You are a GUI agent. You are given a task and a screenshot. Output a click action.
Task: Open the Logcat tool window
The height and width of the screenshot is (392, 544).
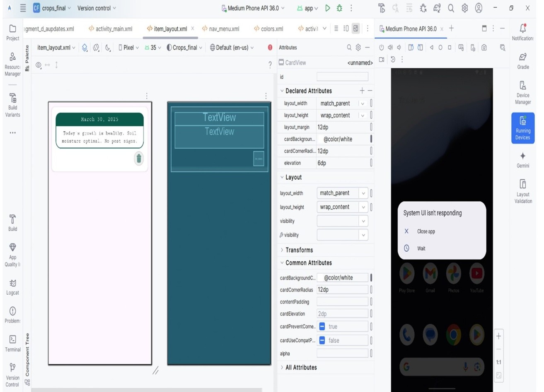pyautogui.click(x=12, y=287)
